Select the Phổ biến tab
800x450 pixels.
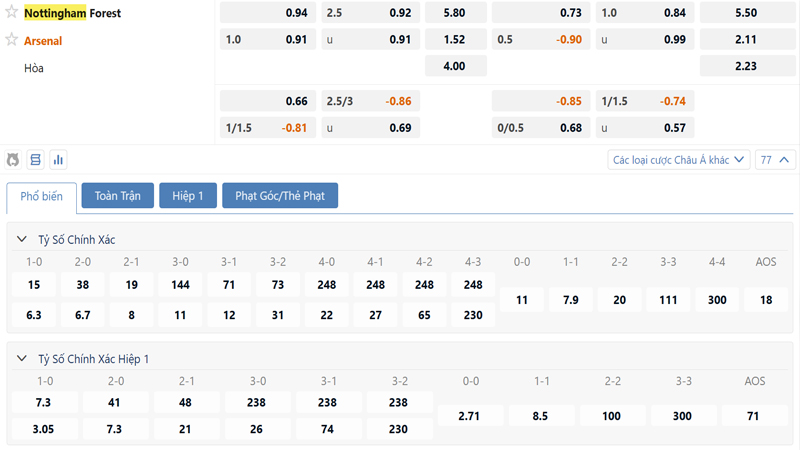pos(42,196)
